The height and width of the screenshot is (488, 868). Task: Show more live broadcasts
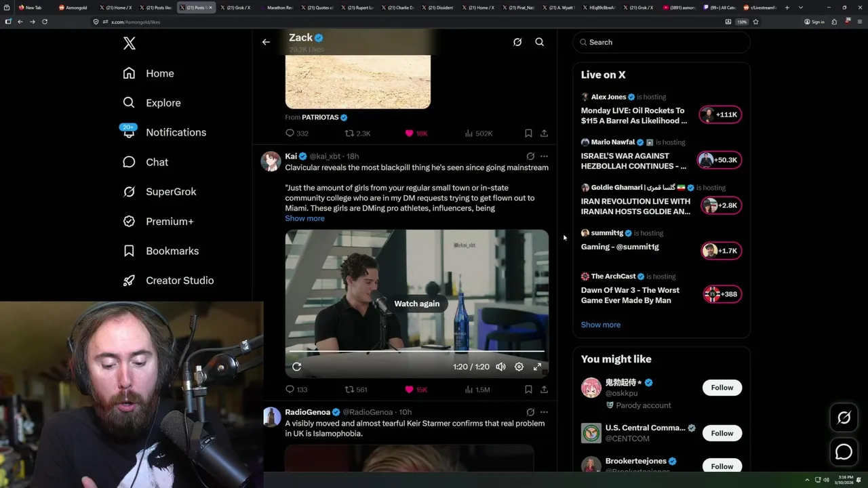click(601, 325)
